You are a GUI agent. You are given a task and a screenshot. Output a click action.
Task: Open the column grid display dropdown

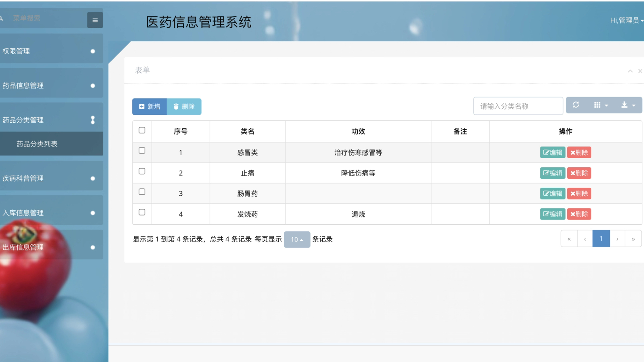(601, 105)
